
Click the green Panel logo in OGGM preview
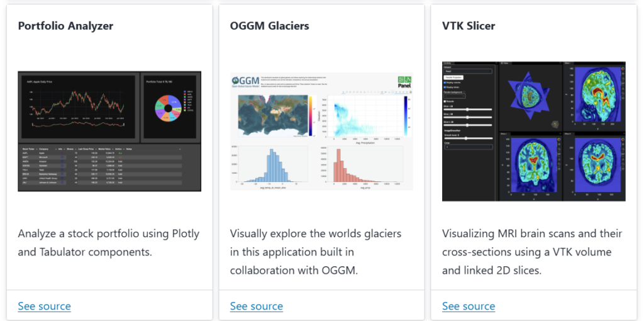(x=405, y=82)
